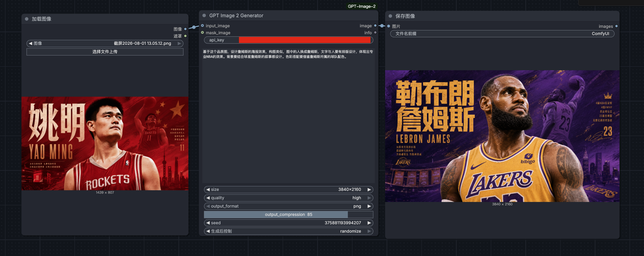This screenshot has width=644, height=256.
Task: Step quality to the next option
Action: click(369, 198)
